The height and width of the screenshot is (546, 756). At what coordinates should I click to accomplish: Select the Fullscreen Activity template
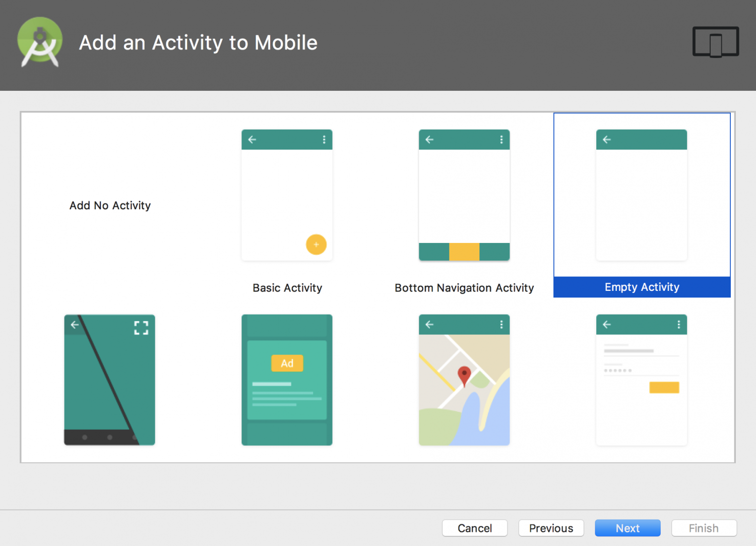(x=109, y=381)
